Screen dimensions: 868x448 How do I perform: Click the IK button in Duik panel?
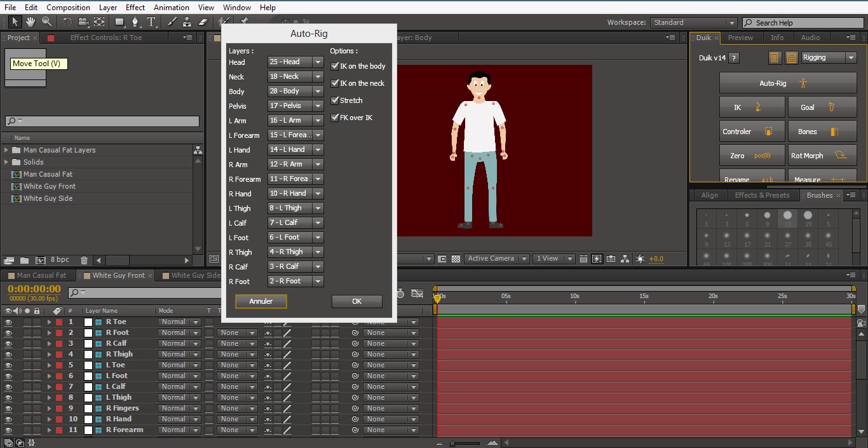point(752,107)
